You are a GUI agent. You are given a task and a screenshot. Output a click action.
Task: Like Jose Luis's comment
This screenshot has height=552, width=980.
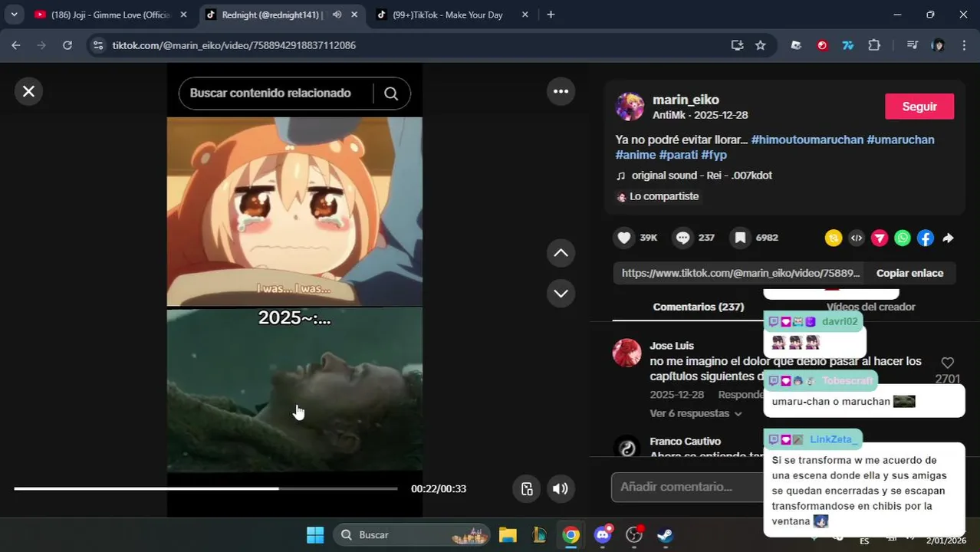click(948, 363)
